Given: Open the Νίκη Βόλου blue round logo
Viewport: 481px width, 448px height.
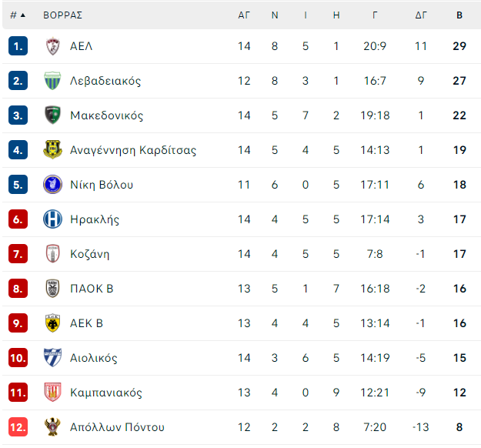Looking at the screenshot, I should [52, 185].
